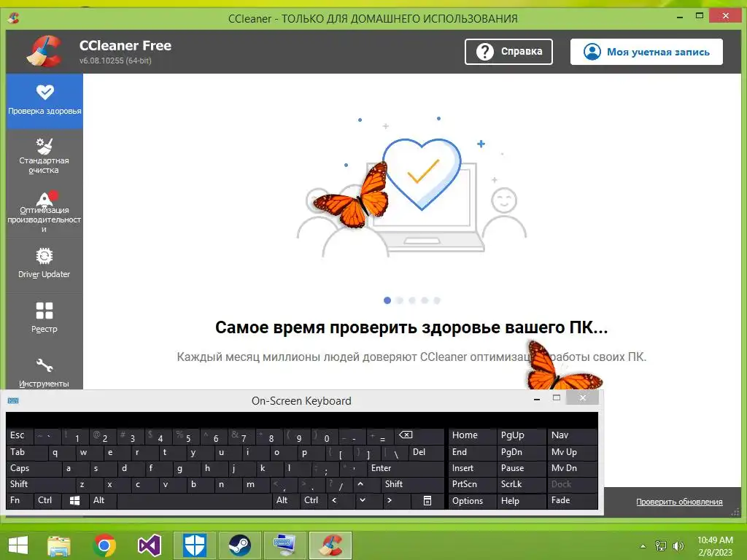Click the network tray icon

(x=661, y=545)
